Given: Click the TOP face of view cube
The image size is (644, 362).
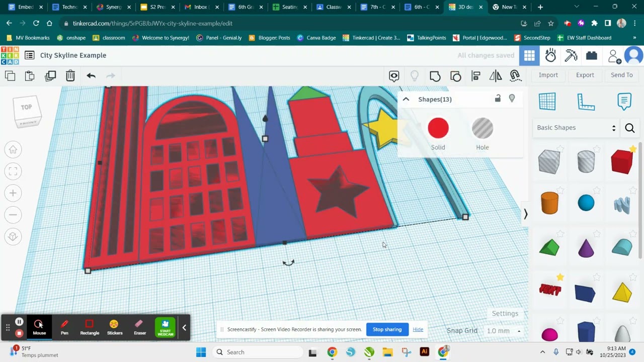Looking at the screenshot, I should point(27,107).
